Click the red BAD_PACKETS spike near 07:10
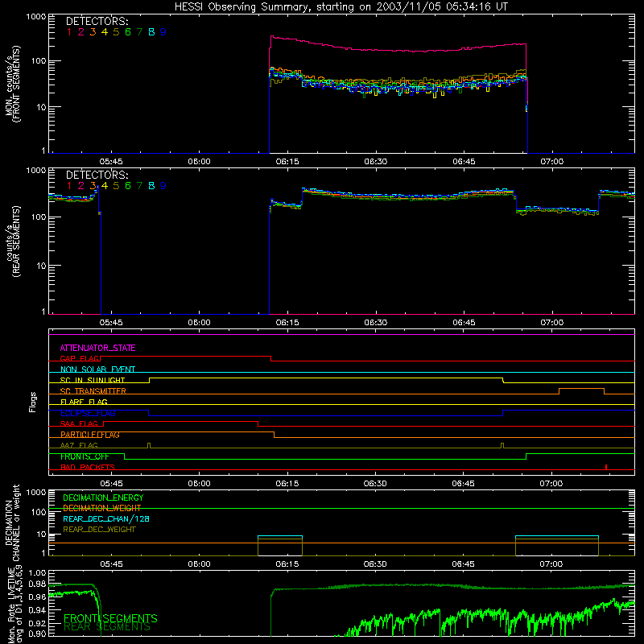The height and width of the screenshot is (644, 644). pos(606,467)
